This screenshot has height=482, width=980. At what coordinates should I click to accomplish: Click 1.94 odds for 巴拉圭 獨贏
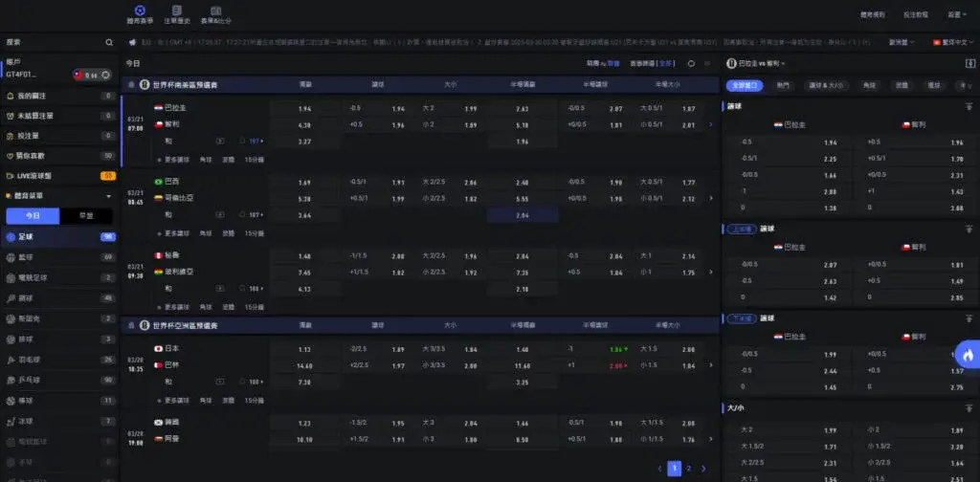[x=304, y=109]
